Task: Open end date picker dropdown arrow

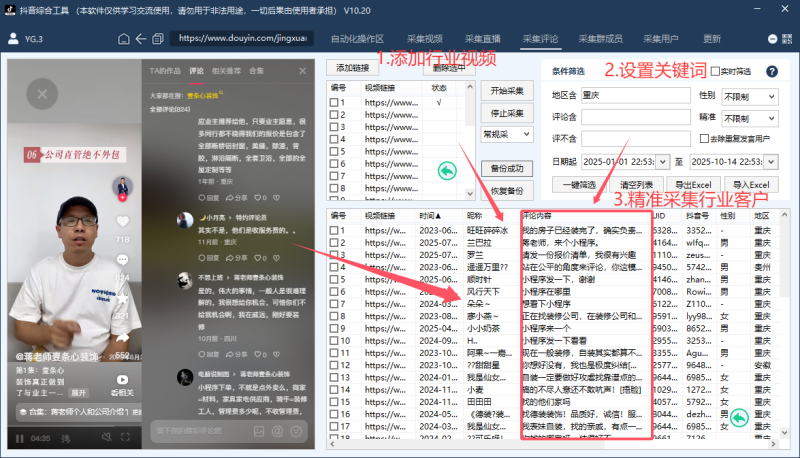Action: 771,162
